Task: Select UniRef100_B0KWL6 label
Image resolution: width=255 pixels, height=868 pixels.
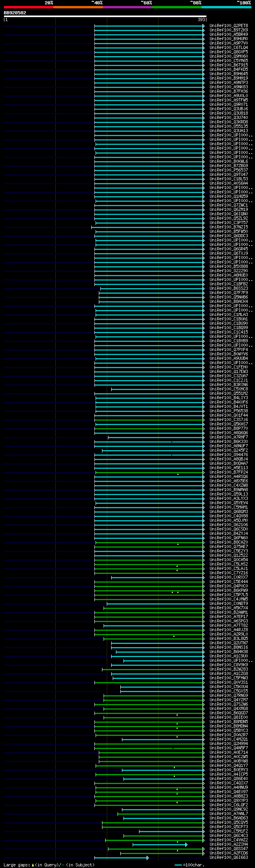Action: [x=229, y=162]
